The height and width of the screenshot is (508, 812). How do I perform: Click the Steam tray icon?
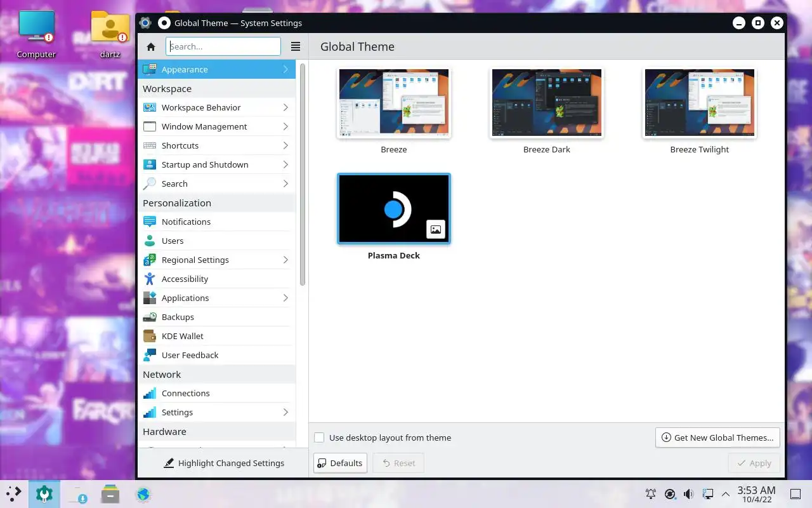pos(670,493)
